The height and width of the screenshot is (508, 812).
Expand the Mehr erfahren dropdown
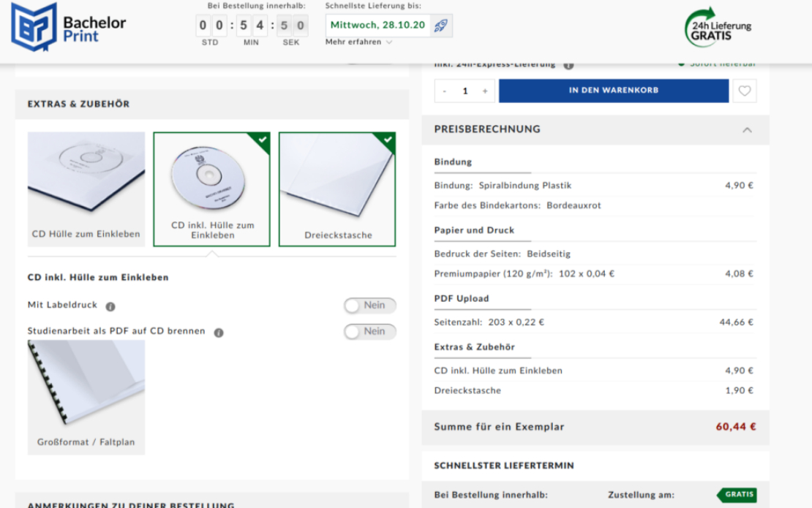point(359,42)
